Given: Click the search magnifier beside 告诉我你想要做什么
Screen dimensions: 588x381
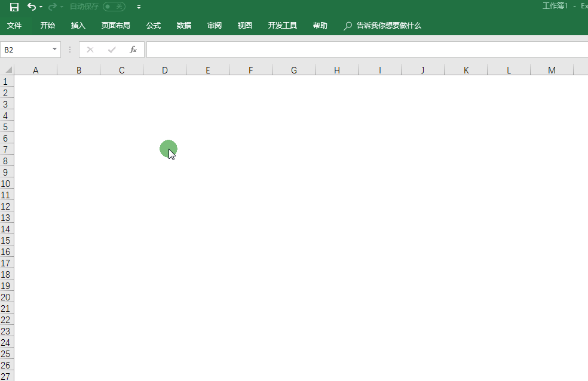Looking at the screenshot, I should point(347,26).
